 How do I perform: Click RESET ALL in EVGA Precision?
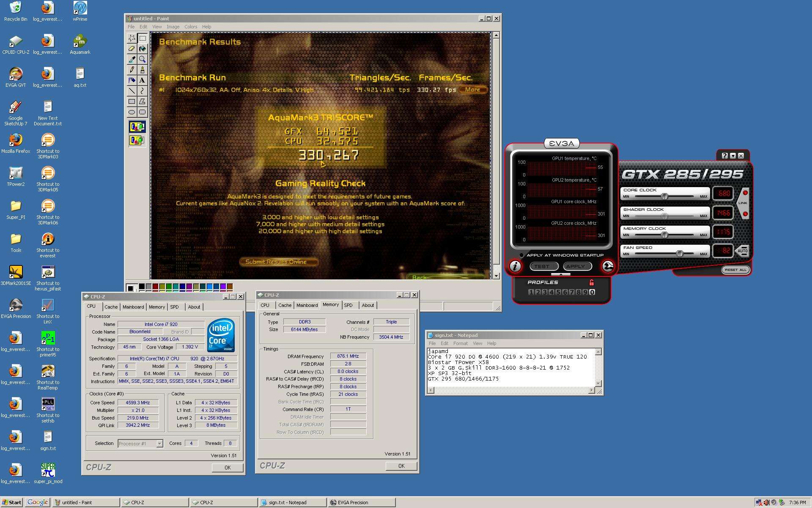[x=736, y=270]
